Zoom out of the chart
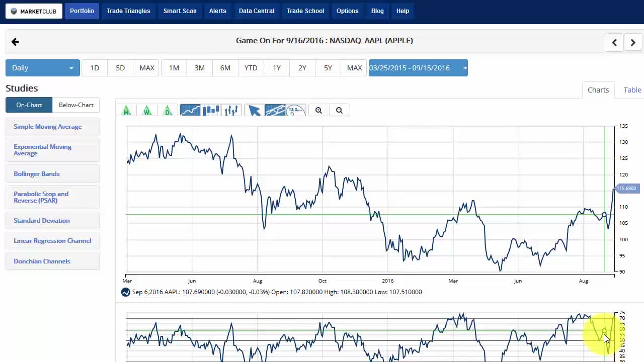644x362 pixels. (339, 110)
